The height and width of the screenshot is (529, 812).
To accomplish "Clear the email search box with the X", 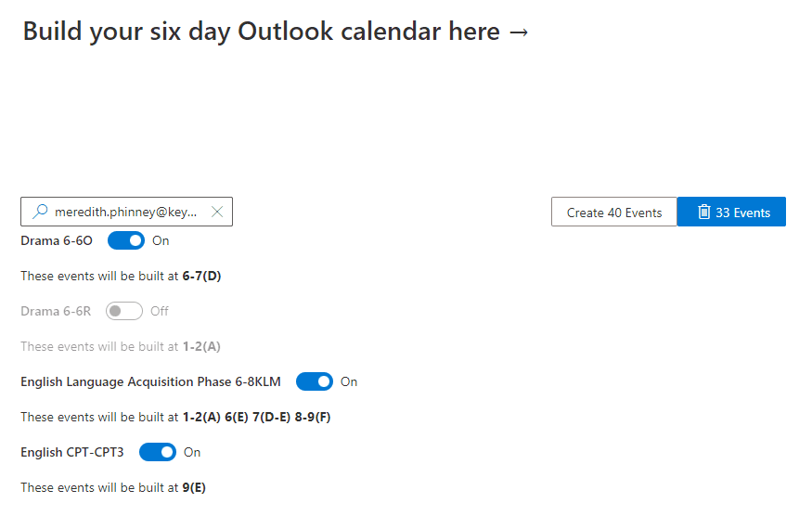I will tap(217, 212).
